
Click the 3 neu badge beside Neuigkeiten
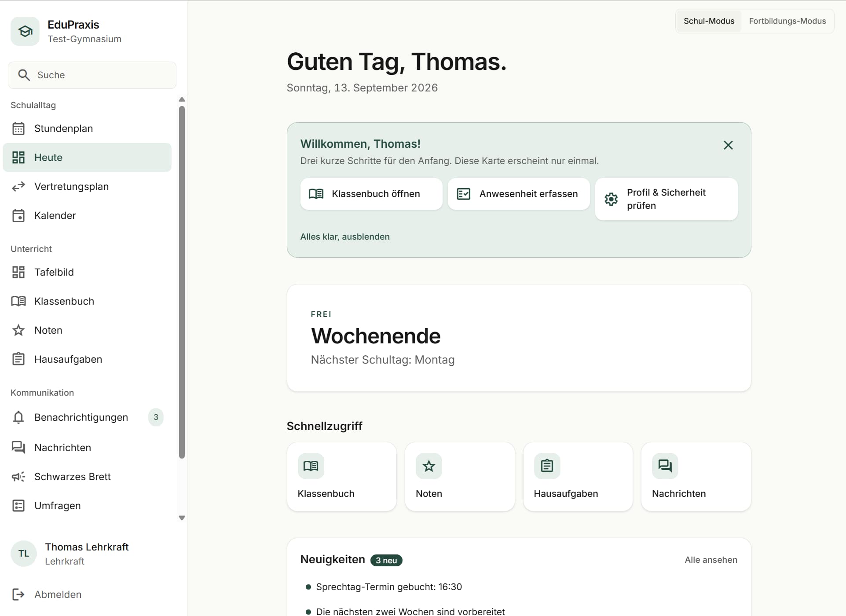[386, 560]
